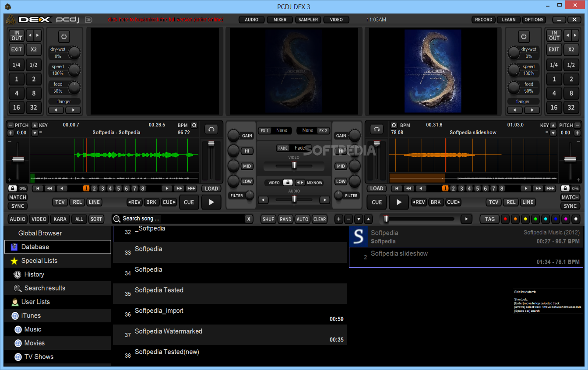Tap the right deck BPM circle button
588x370 pixels.
394,125
